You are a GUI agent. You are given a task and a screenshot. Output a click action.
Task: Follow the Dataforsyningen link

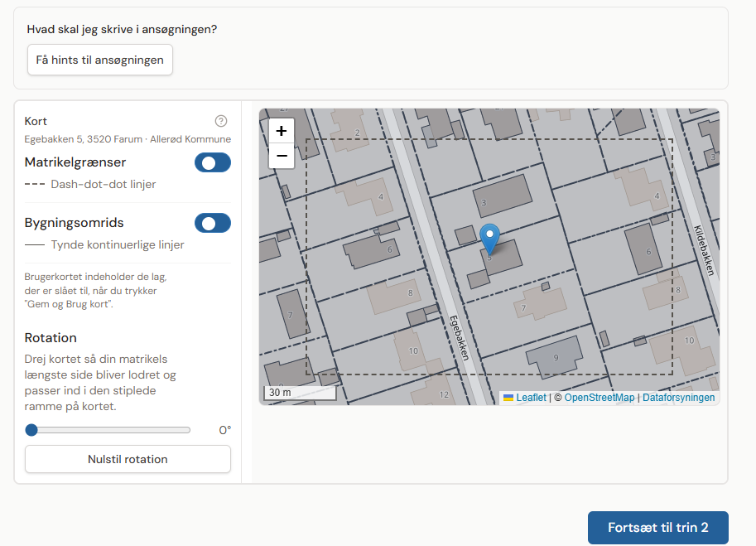(x=678, y=398)
